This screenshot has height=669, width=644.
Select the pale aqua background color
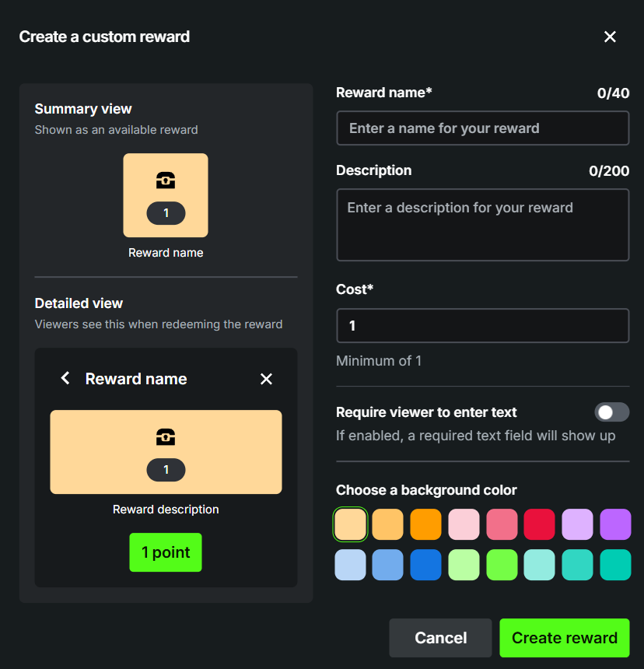pyautogui.click(x=540, y=565)
